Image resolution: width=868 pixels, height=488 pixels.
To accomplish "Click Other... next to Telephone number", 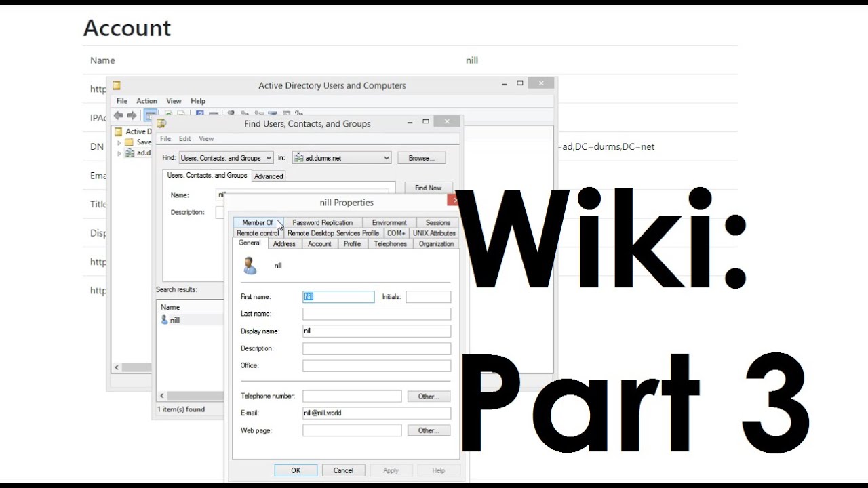I will pos(429,396).
